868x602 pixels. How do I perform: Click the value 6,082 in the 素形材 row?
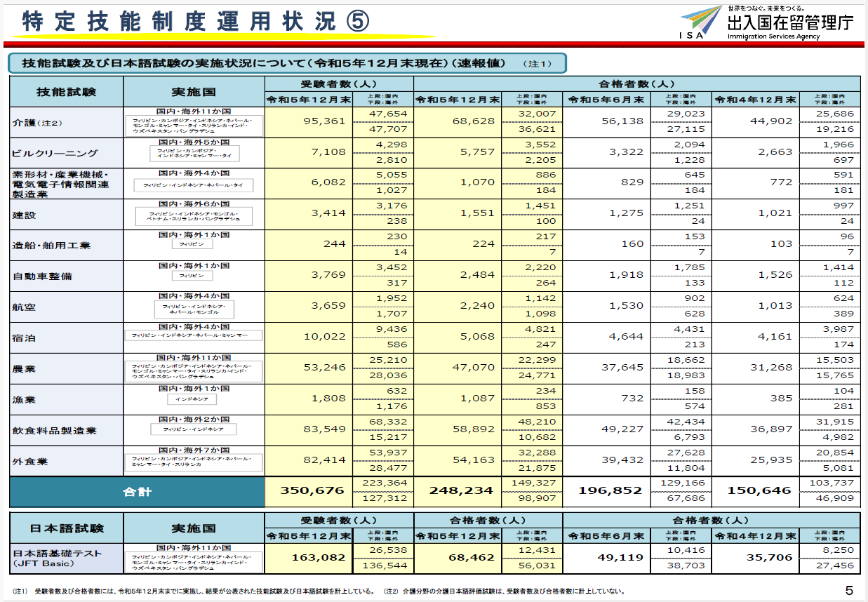tap(328, 182)
